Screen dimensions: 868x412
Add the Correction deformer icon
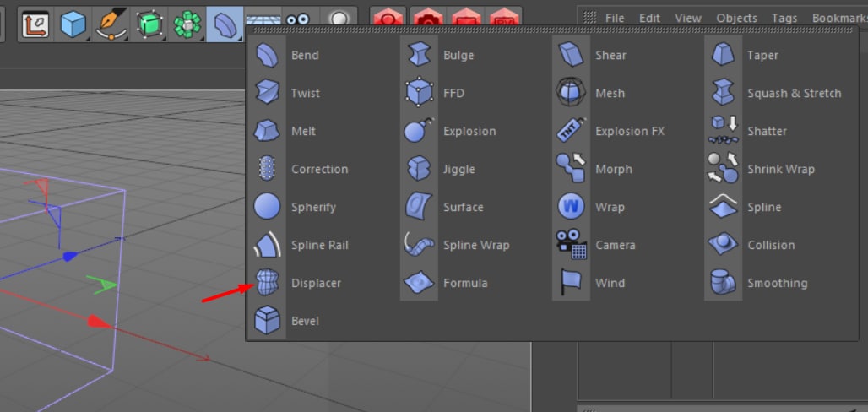[268, 168]
